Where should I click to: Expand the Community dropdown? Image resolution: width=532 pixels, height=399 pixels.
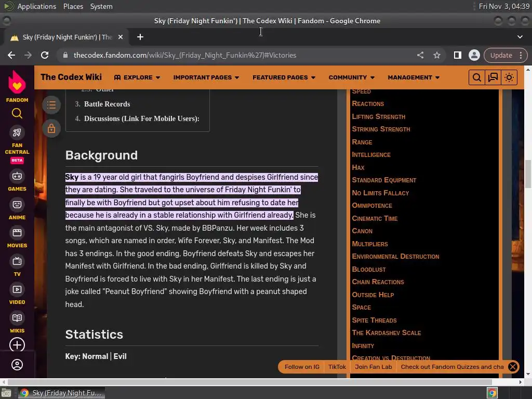click(x=352, y=77)
